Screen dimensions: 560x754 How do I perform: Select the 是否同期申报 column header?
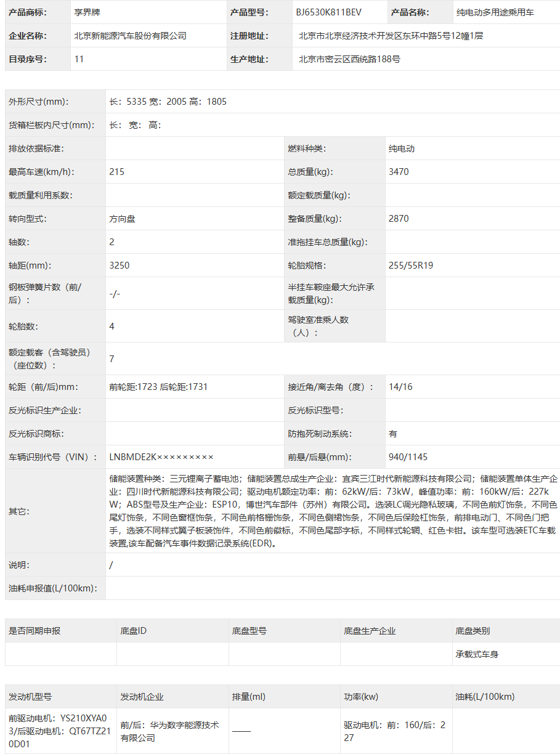tap(34, 631)
